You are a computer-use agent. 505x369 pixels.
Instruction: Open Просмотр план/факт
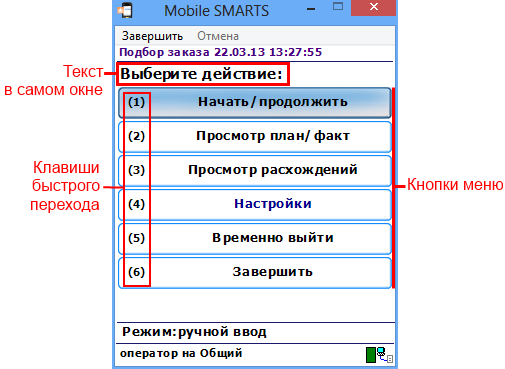coord(255,137)
